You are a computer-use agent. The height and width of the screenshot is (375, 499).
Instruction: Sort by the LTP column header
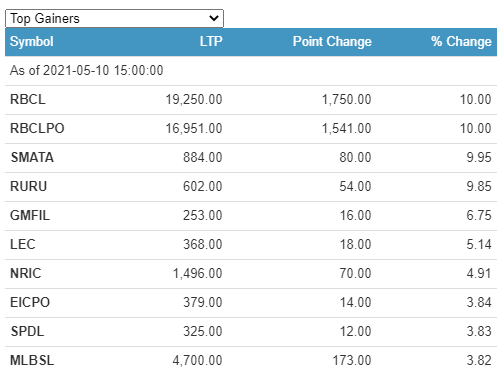(x=211, y=41)
